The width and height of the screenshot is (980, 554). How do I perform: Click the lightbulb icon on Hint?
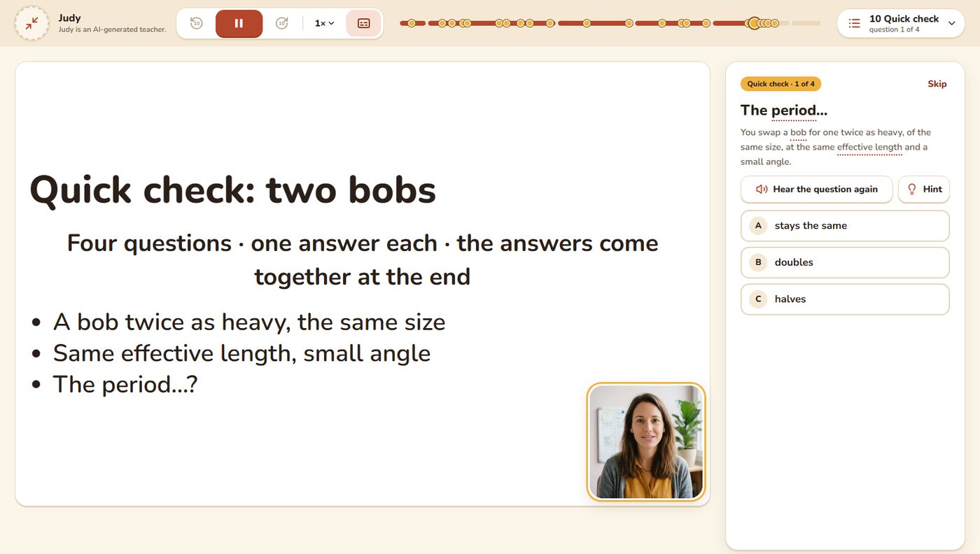911,189
